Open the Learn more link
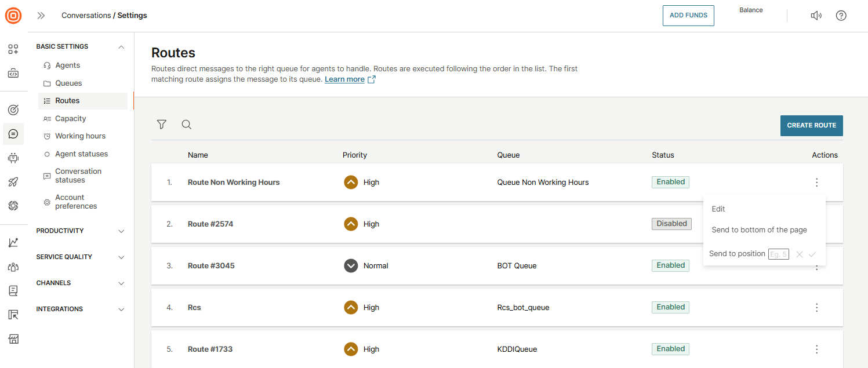The height and width of the screenshot is (368, 868). (344, 79)
